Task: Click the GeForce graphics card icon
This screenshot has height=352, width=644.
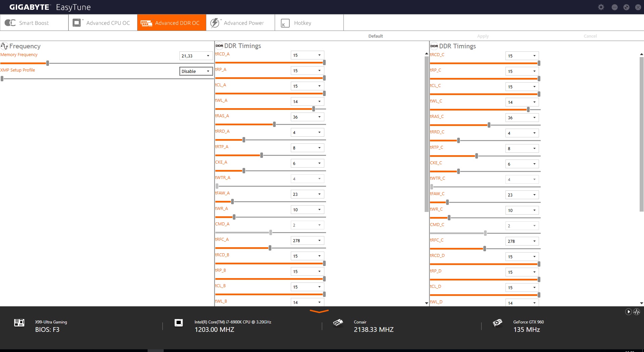Action: tap(497, 323)
